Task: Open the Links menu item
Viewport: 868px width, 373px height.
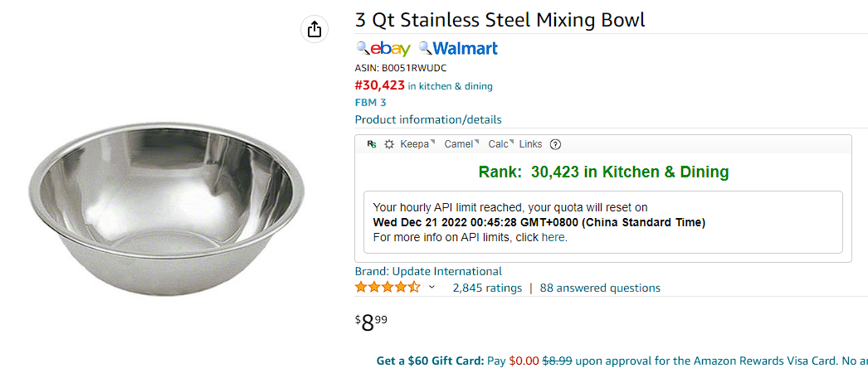Action: [530, 144]
